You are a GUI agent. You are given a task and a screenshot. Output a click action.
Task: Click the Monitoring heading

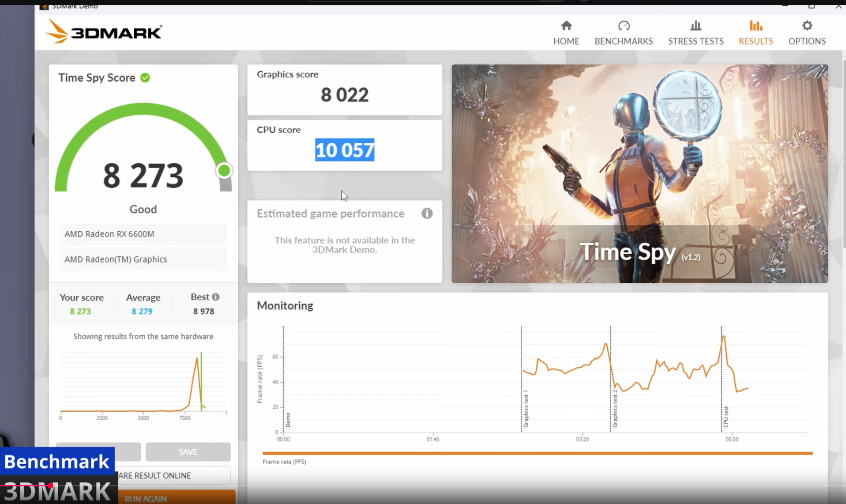(285, 306)
